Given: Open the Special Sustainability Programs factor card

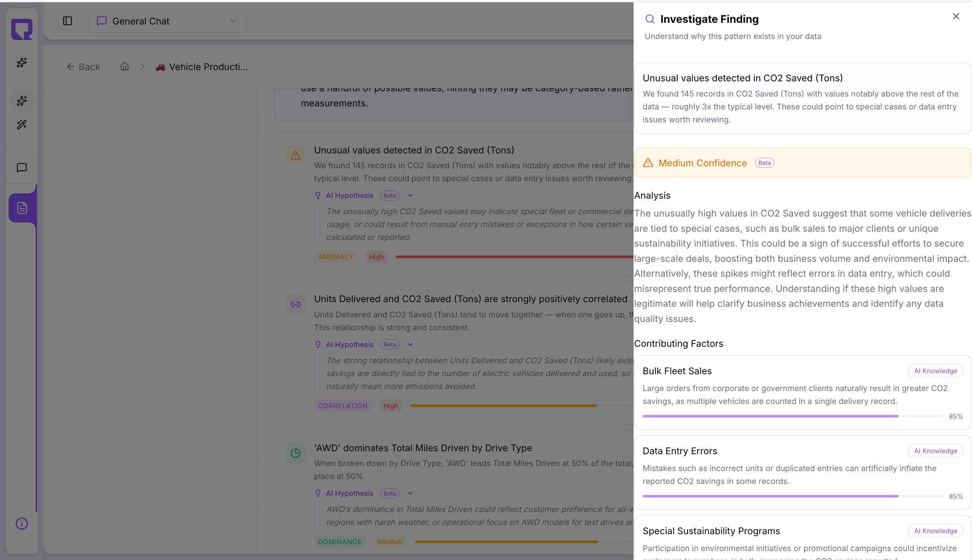Looking at the screenshot, I should coord(803,537).
